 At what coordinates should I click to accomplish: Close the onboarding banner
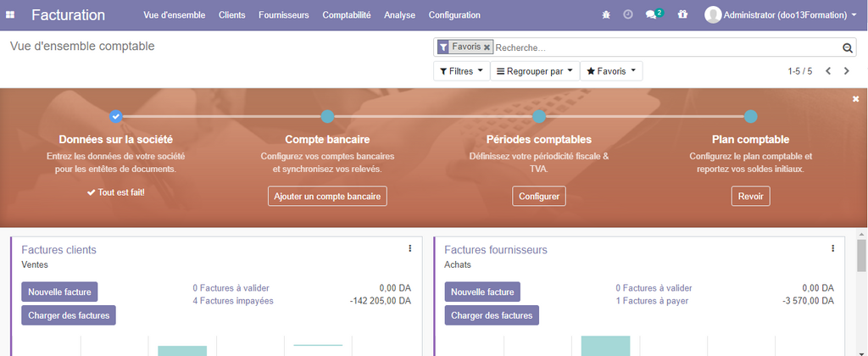click(855, 99)
